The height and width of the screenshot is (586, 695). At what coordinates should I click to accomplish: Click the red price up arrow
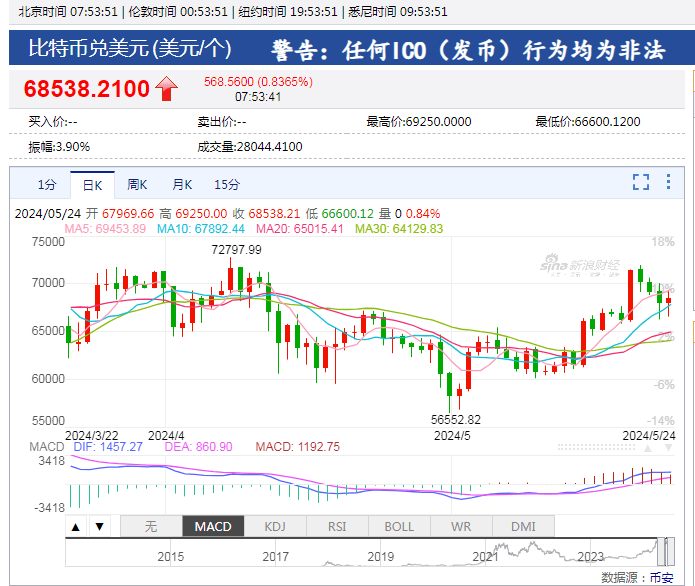(x=166, y=89)
